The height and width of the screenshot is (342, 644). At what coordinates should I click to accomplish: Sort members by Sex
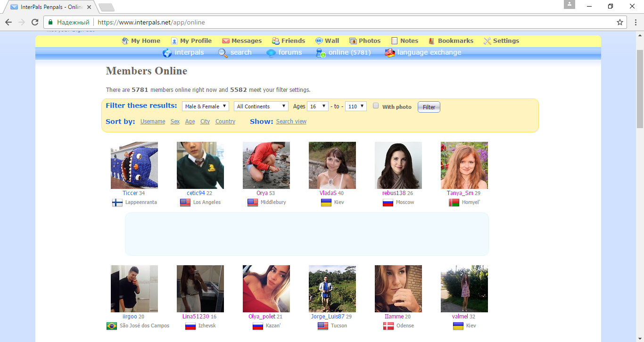pos(175,122)
